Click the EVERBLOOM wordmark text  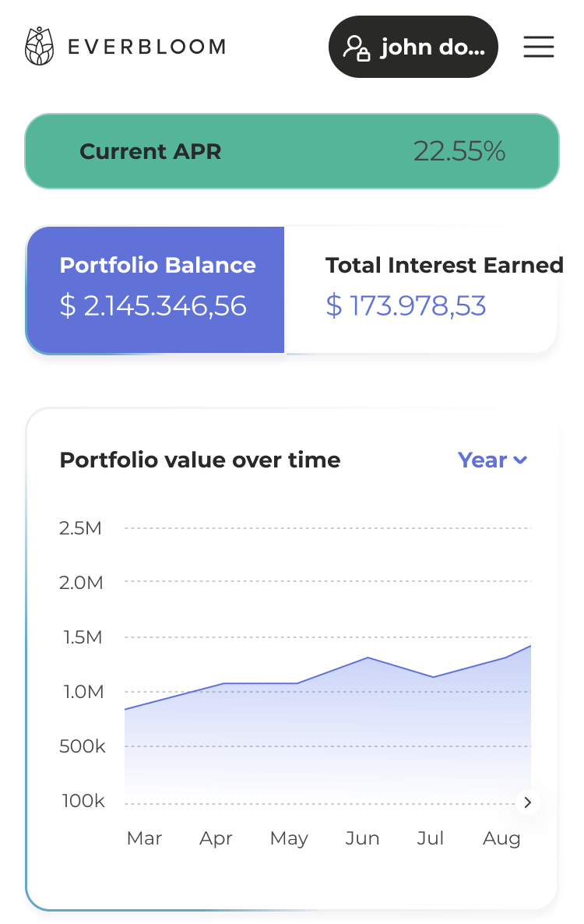(x=147, y=48)
